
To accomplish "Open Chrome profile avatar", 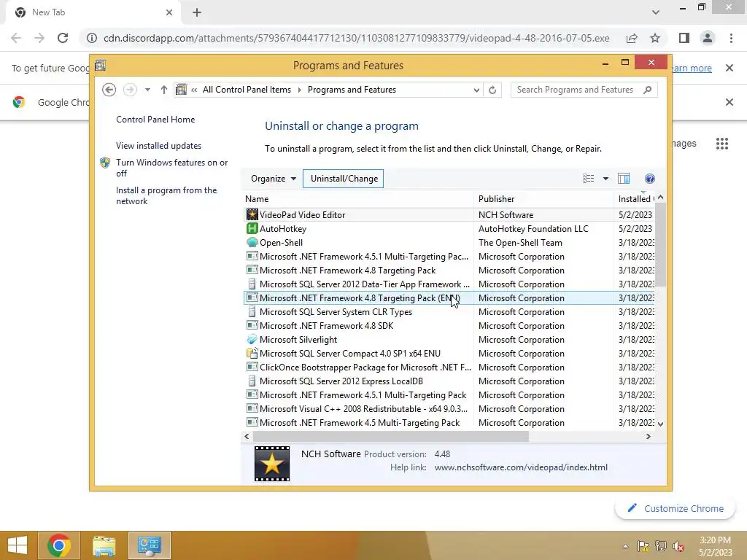I will pos(708,38).
